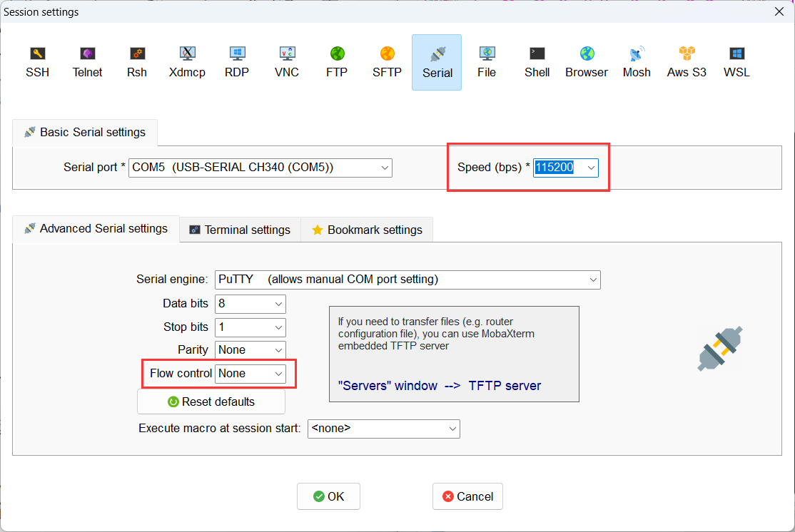The image size is (795, 532).
Task: Switch to the File session type
Action: (487, 61)
